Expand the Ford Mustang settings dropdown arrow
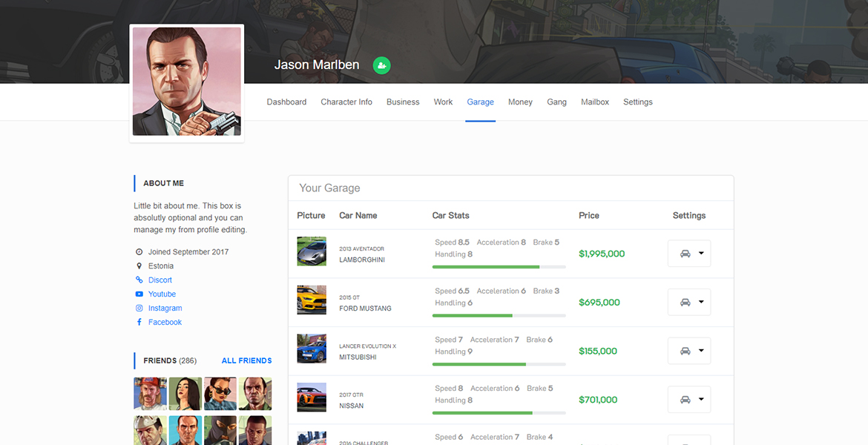The width and height of the screenshot is (868, 445). coord(701,302)
